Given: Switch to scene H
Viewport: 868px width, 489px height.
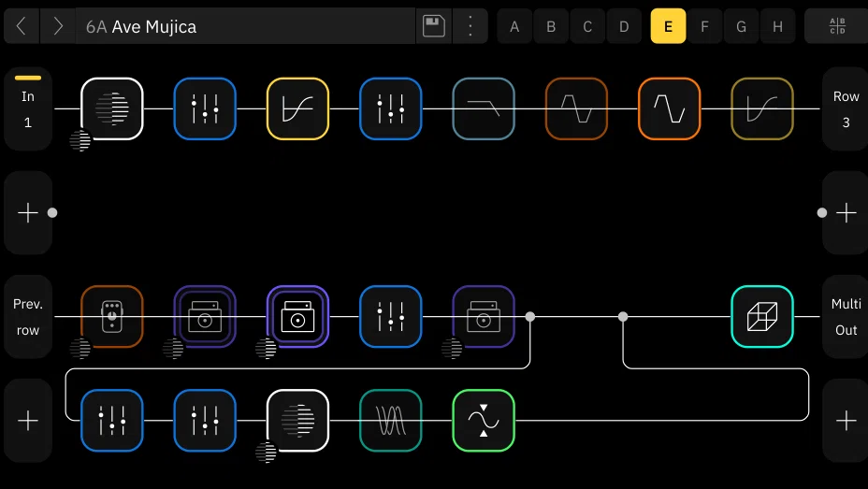Looking at the screenshot, I should point(778,26).
